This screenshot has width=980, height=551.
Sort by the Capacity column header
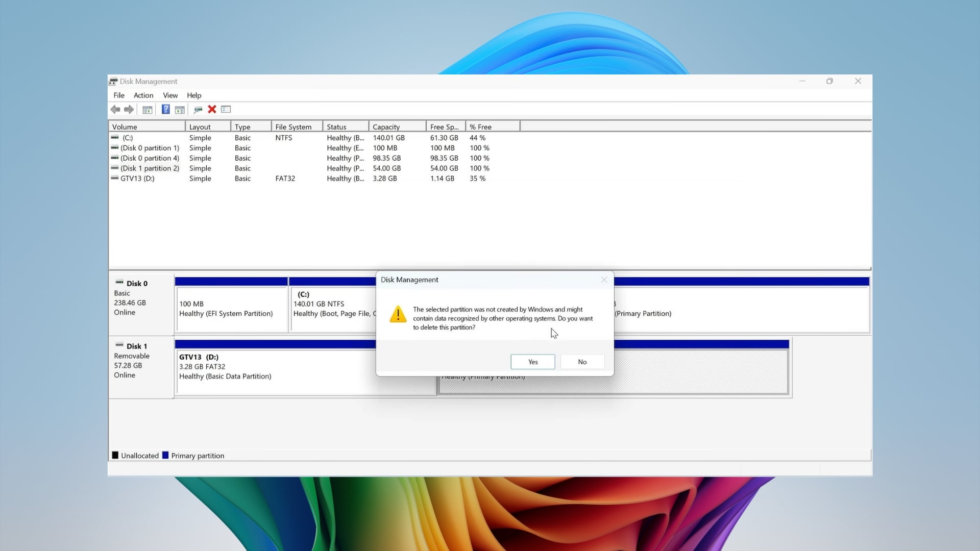click(x=398, y=127)
